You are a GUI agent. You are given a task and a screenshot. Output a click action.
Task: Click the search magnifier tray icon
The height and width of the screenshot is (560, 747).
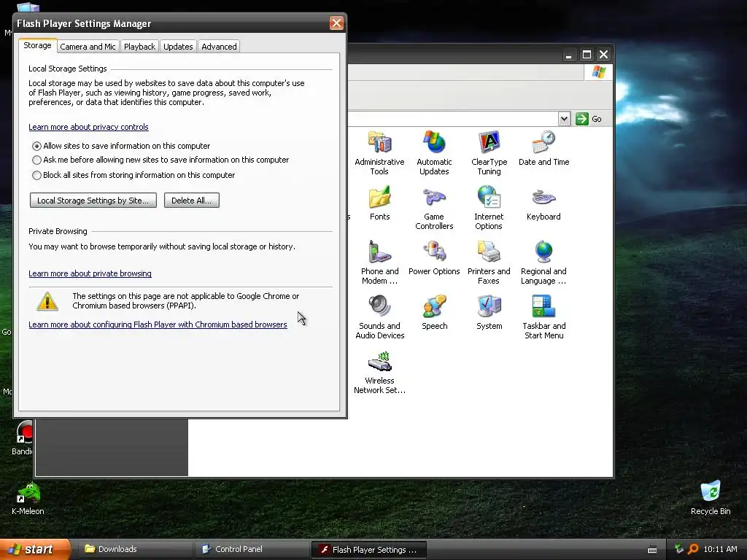(693, 549)
